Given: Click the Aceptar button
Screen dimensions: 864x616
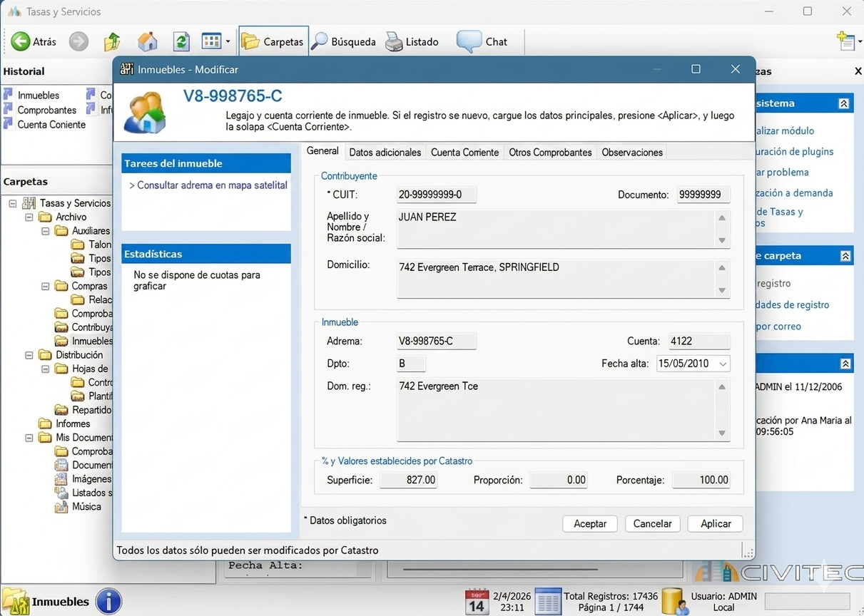Looking at the screenshot, I should coord(590,523).
